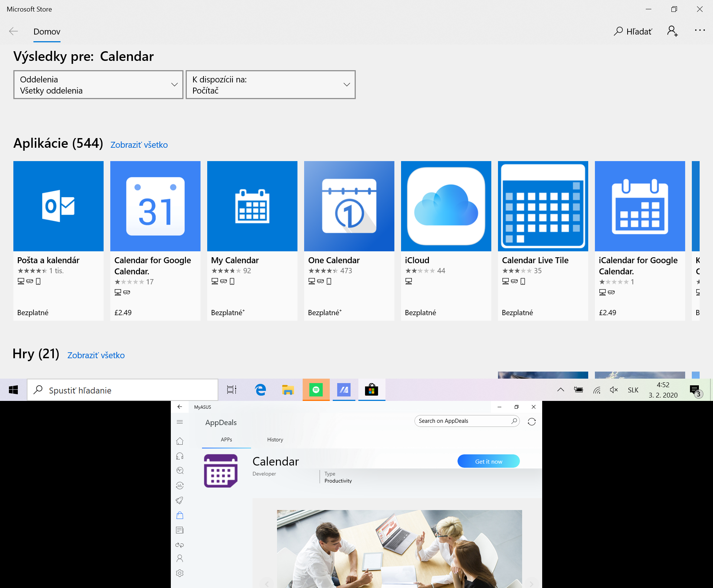Open the Domov tab

(47, 32)
